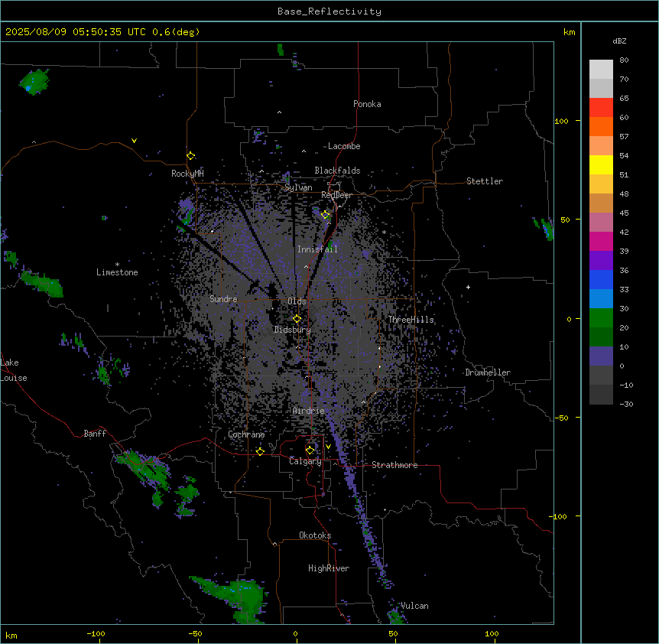This screenshot has width=659, height=644.
Task: Select the yellow diamond marker between Olds and Didsbury
Action: tap(297, 319)
